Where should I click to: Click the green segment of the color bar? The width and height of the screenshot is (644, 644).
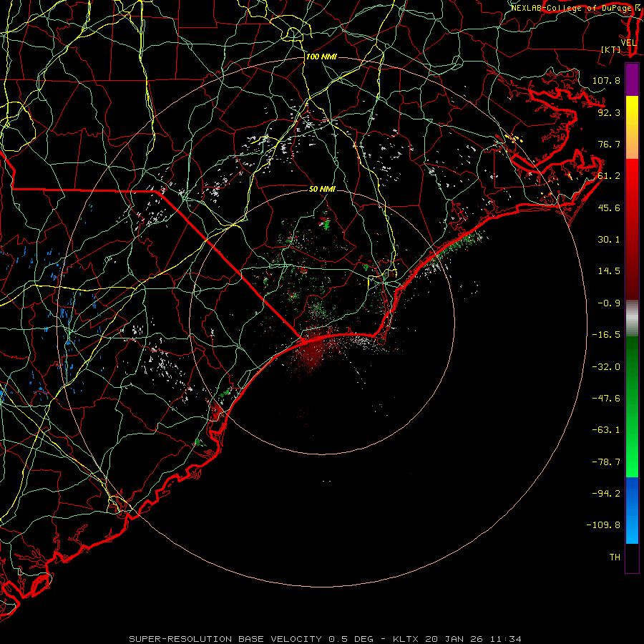[x=632, y=406]
